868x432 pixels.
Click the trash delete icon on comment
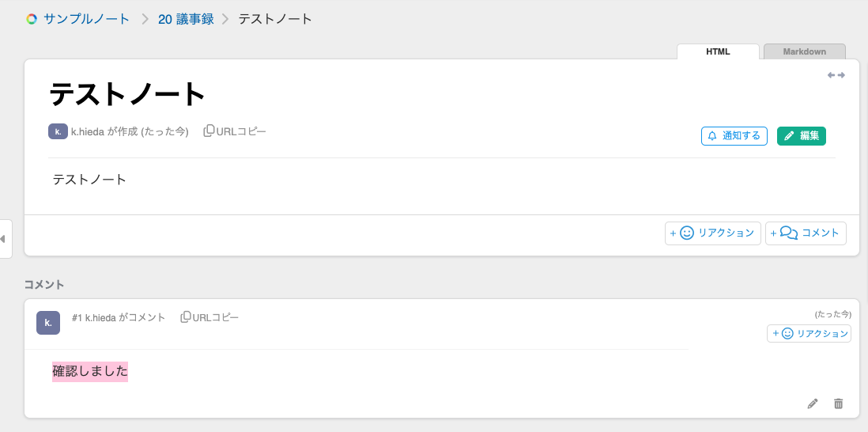click(839, 404)
